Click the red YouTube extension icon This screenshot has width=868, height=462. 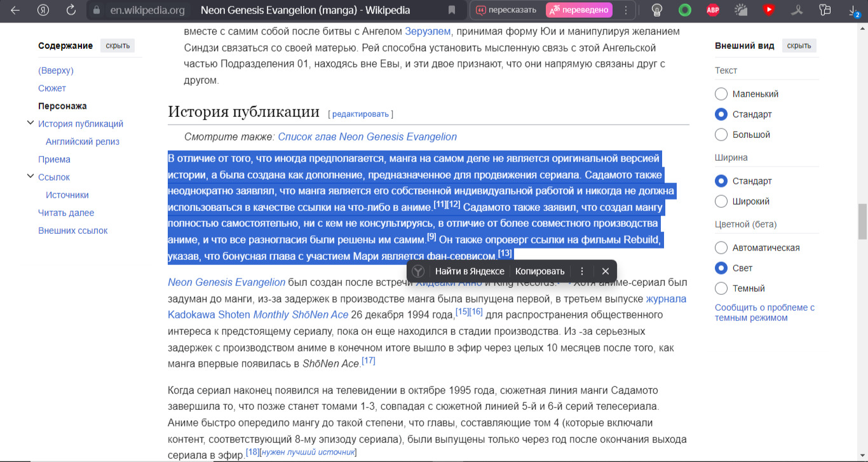tap(769, 10)
